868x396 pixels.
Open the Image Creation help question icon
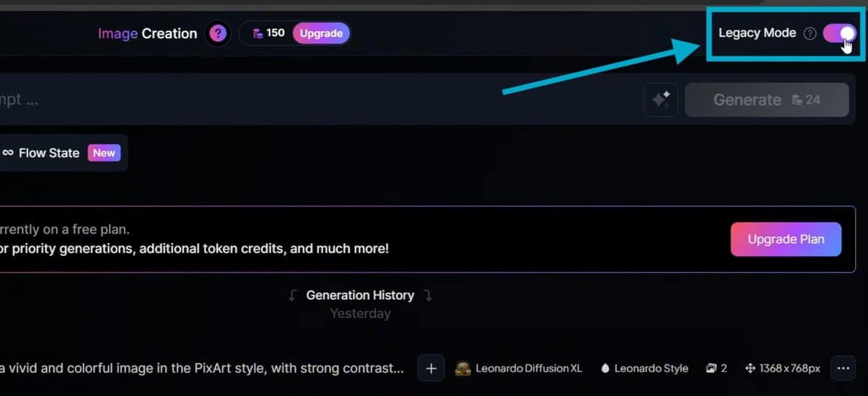tap(218, 33)
